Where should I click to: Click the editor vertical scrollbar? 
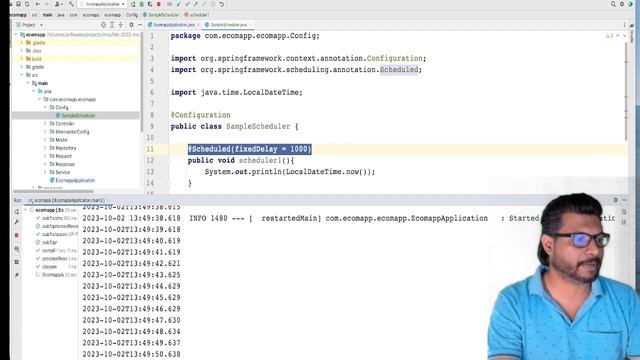pos(626,91)
